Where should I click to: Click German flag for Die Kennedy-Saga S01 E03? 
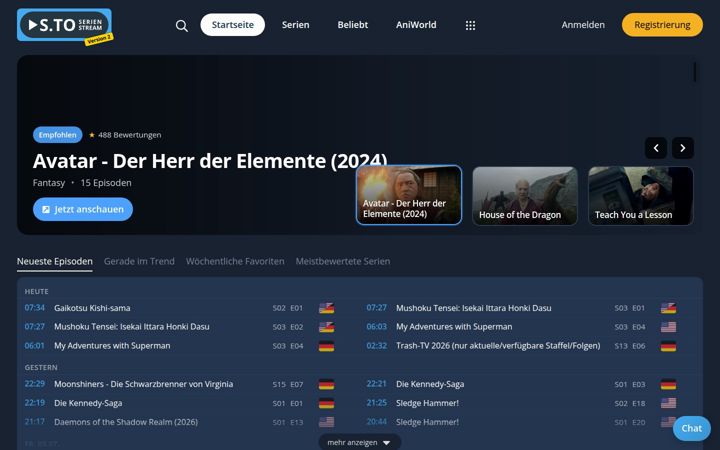tap(668, 384)
